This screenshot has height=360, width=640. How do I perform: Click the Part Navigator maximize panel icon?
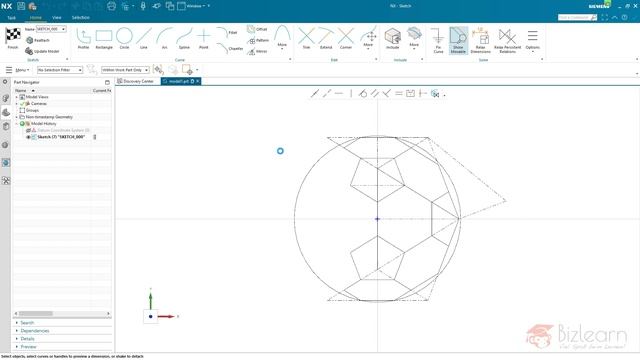tap(107, 82)
